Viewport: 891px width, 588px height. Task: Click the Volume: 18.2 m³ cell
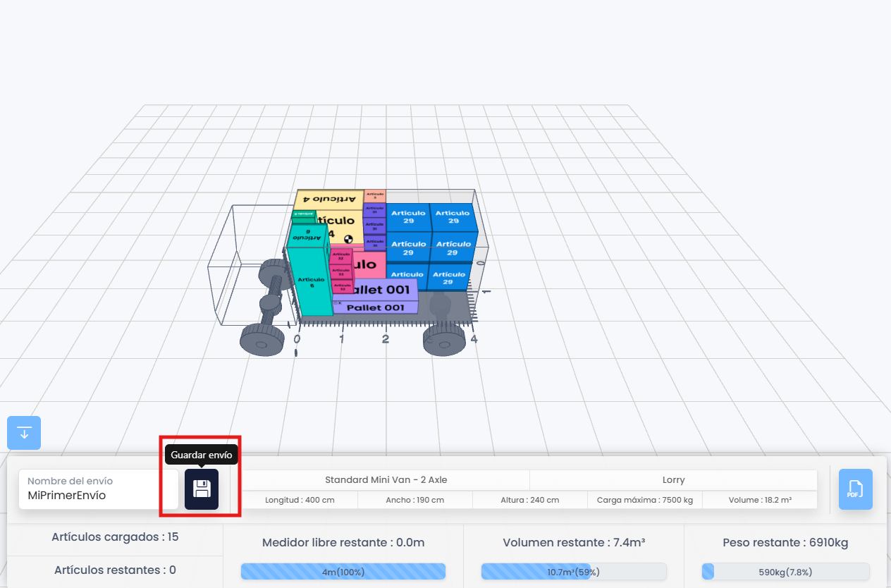(758, 500)
